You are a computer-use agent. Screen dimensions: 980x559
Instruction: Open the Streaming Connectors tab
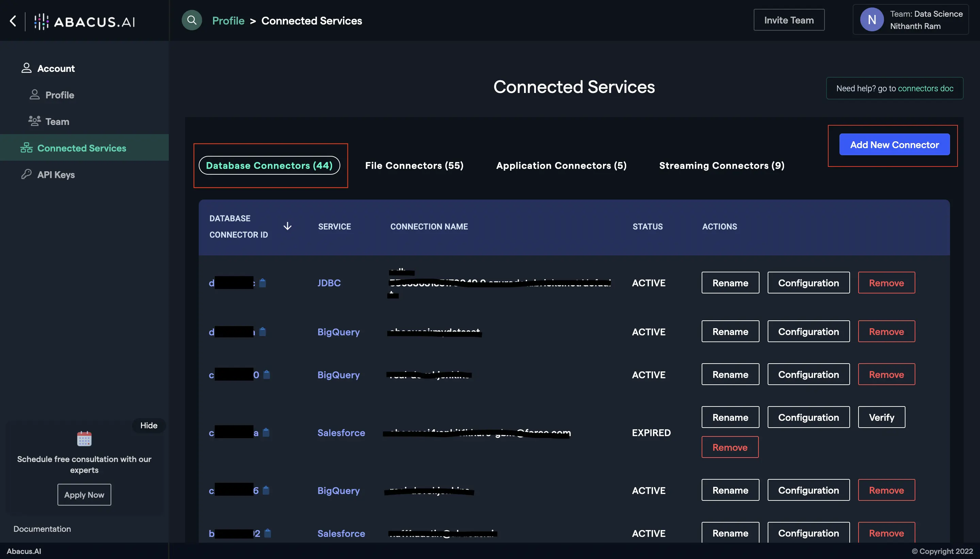click(x=721, y=165)
